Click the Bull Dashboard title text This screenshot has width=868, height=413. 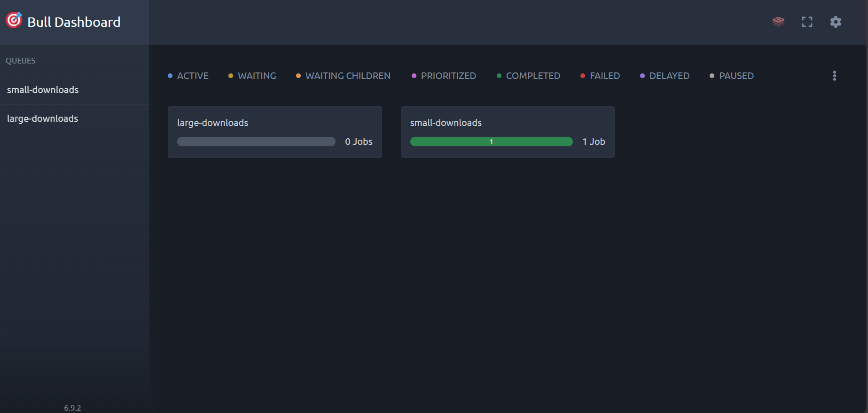click(x=74, y=22)
